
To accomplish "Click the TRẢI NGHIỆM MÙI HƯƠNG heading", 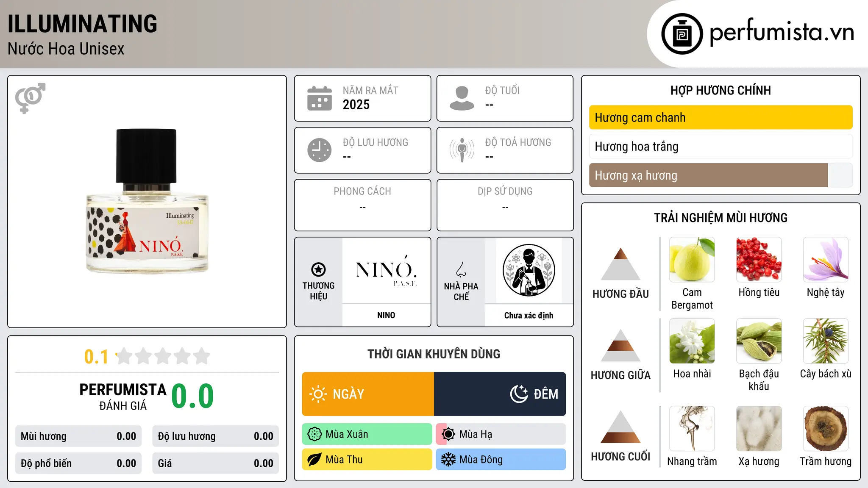I will (721, 218).
